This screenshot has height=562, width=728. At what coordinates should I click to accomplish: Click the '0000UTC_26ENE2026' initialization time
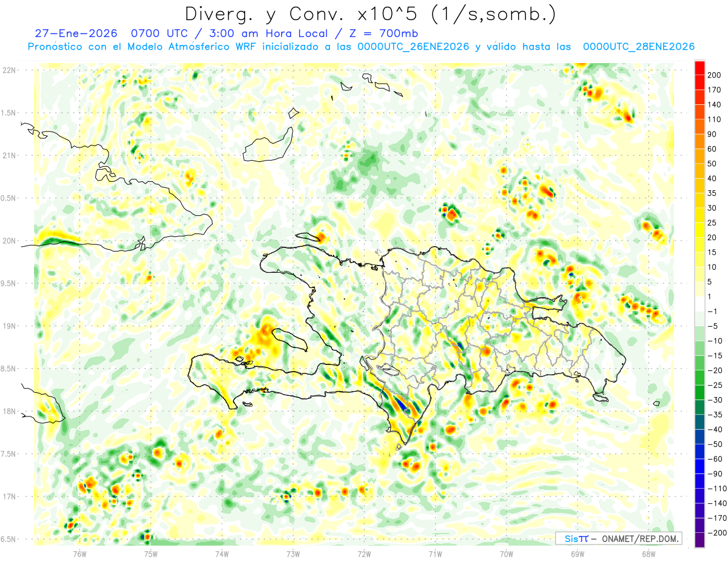[413, 47]
